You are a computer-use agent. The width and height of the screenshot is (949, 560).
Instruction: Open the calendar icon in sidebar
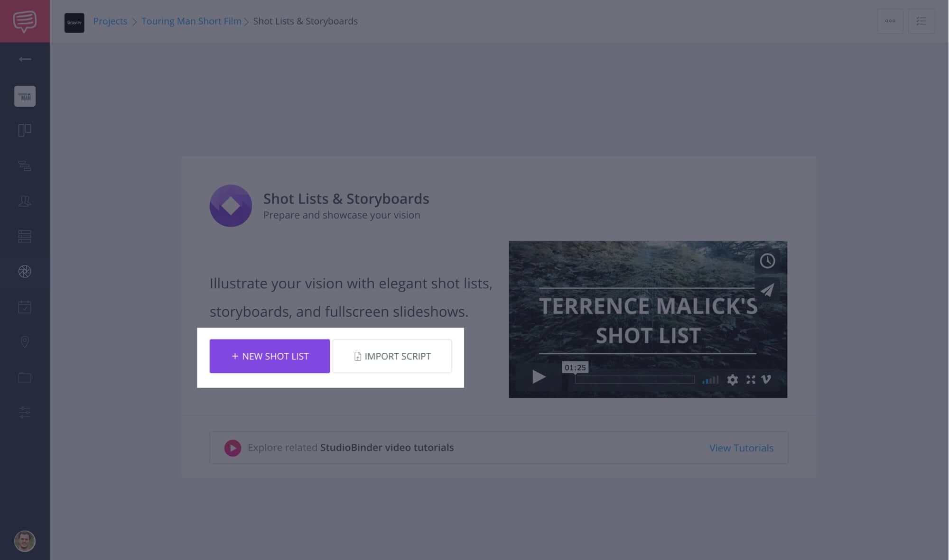point(25,307)
